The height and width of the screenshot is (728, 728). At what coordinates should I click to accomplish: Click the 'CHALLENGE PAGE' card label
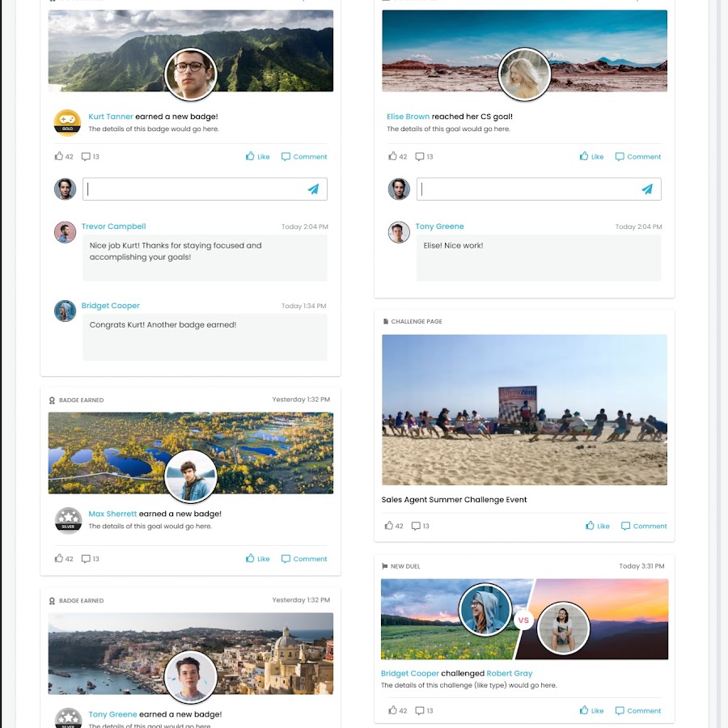[x=417, y=321]
